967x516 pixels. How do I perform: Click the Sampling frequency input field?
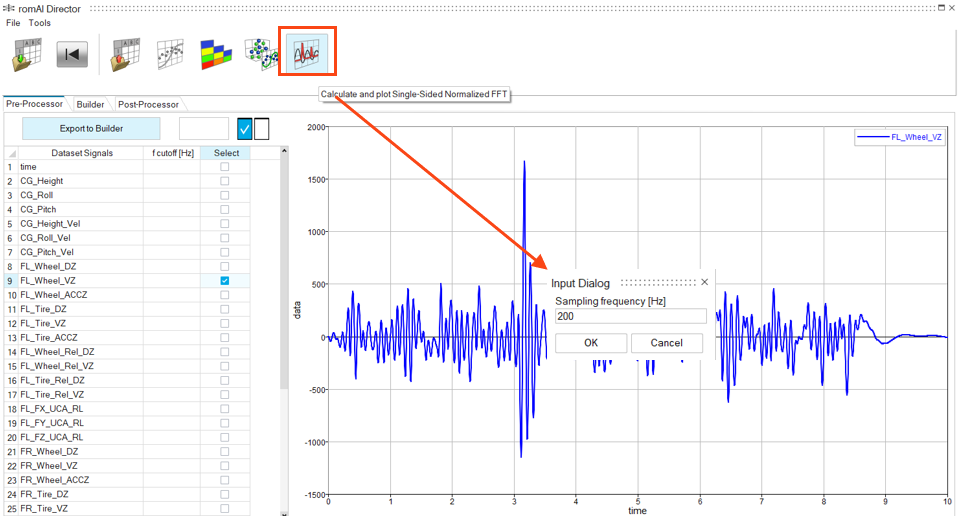(x=630, y=316)
